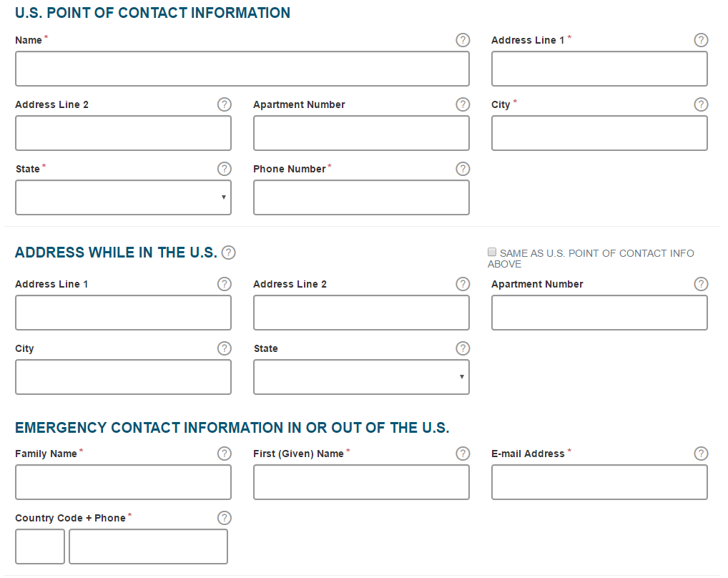Click the emergency contact E-mail Address field
This screenshot has height=578, width=728.
tap(599, 482)
